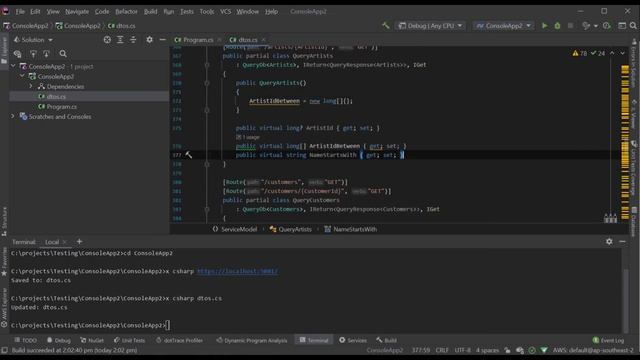Open the Navigate menu
This screenshot has height=360, width=640.
(77, 11)
